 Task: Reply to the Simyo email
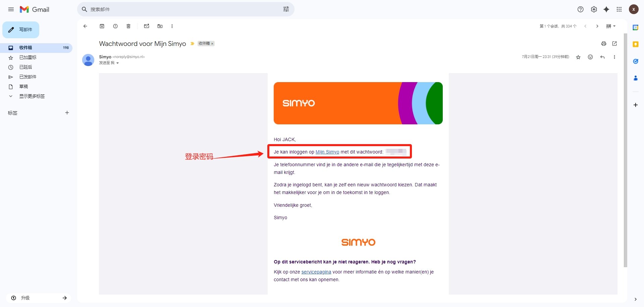(602, 57)
